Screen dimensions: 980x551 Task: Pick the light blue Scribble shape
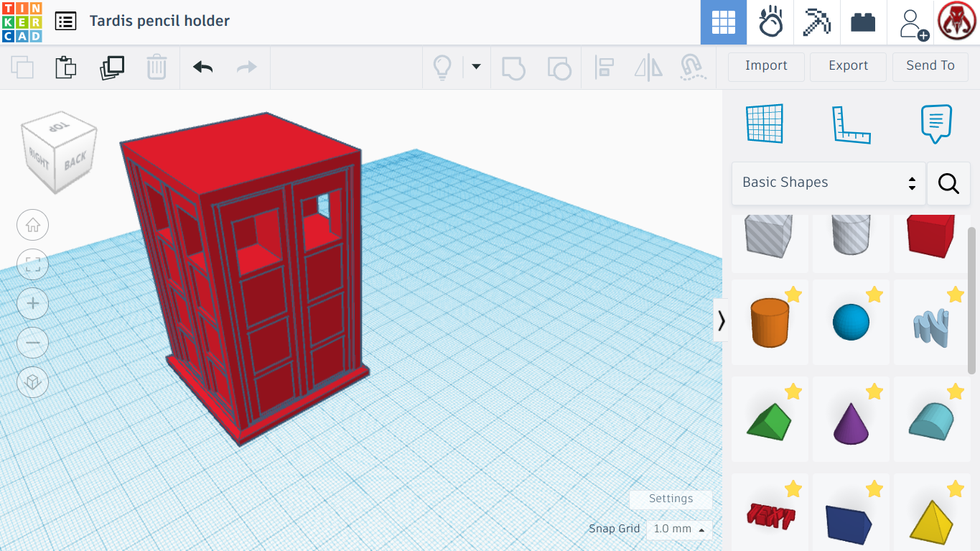tap(932, 323)
